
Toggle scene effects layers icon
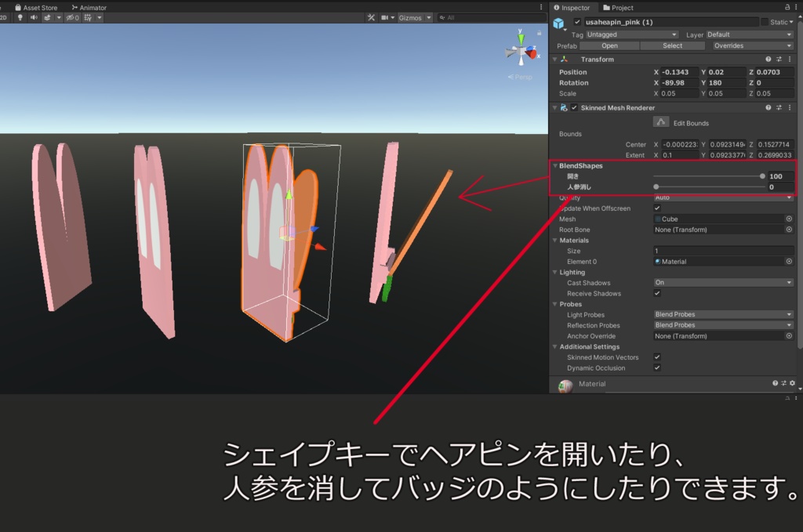pyautogui.click(x=48, y=17)
